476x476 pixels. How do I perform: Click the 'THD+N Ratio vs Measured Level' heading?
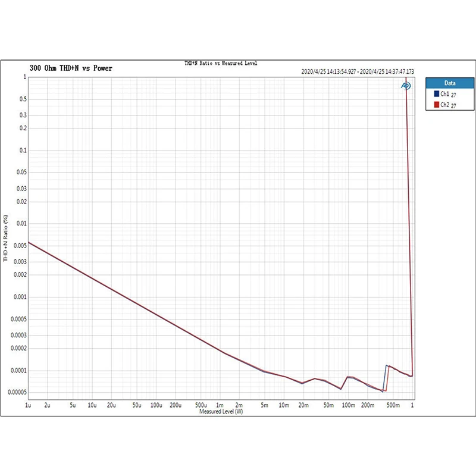[221, 63]
